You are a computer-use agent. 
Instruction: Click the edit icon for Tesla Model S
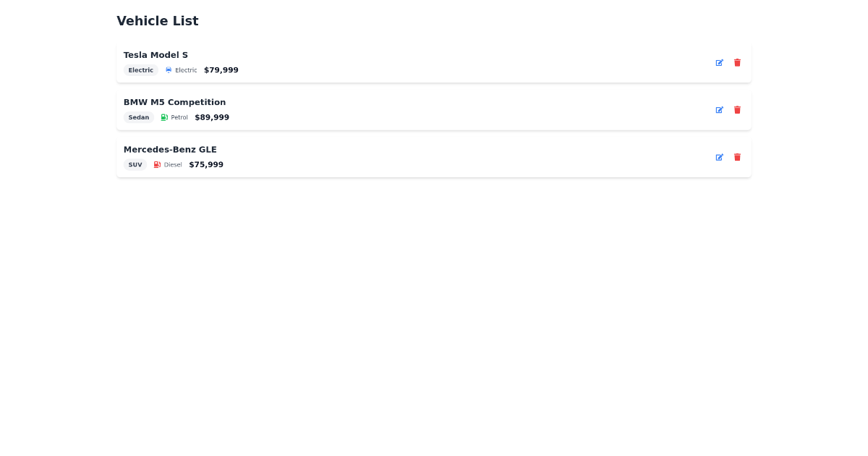(x=719, y=62)
